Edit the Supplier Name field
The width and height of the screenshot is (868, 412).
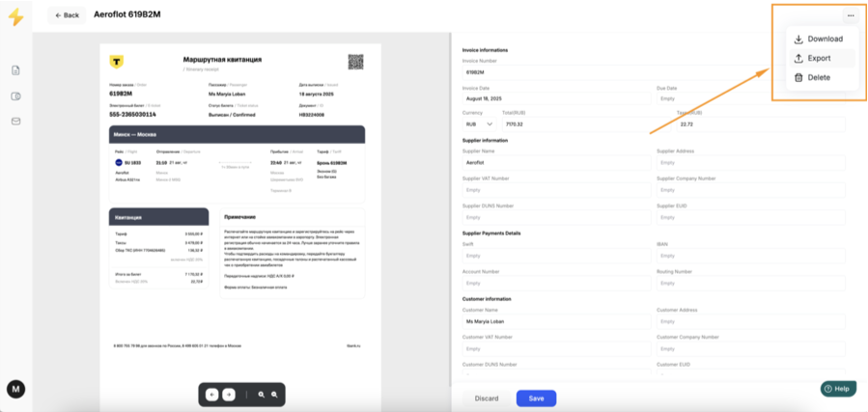click(556, 163)
